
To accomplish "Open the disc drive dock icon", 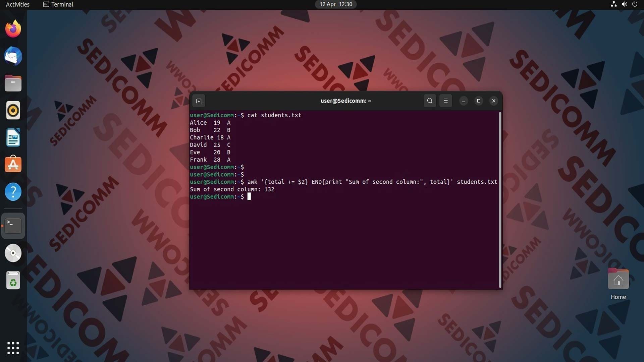I will 13,253.
